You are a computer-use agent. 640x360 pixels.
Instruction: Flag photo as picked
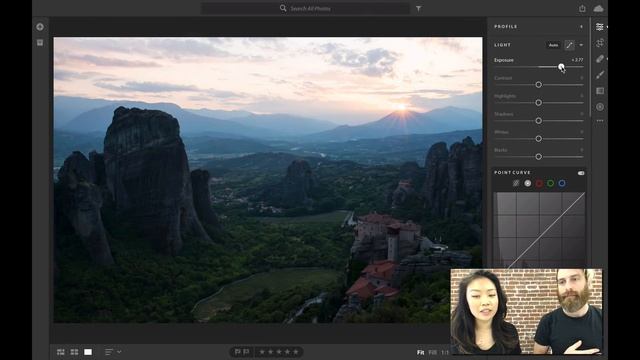coord(238,351)
